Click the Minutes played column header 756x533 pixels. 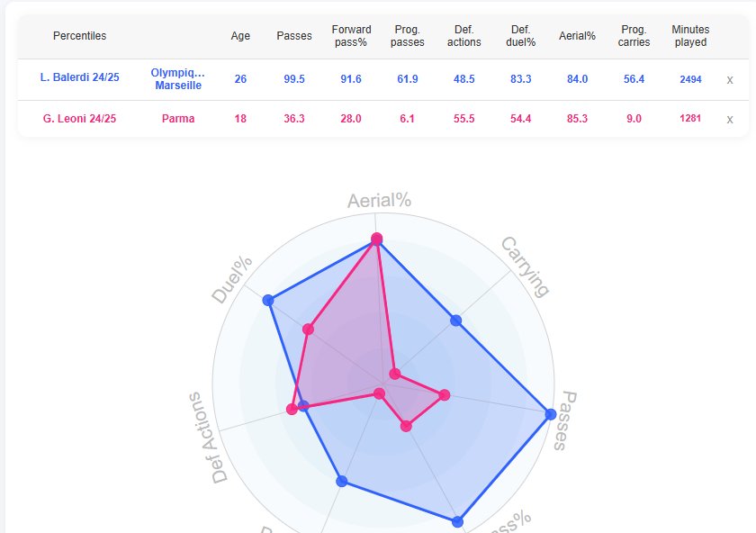[x=690, y=36]
